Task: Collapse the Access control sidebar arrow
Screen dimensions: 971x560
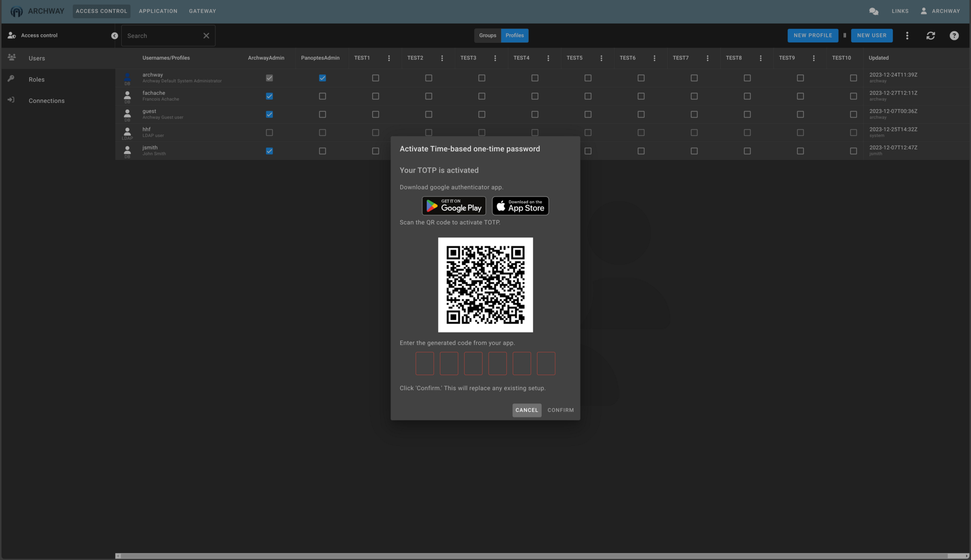Action: click(x=114, y=35)
